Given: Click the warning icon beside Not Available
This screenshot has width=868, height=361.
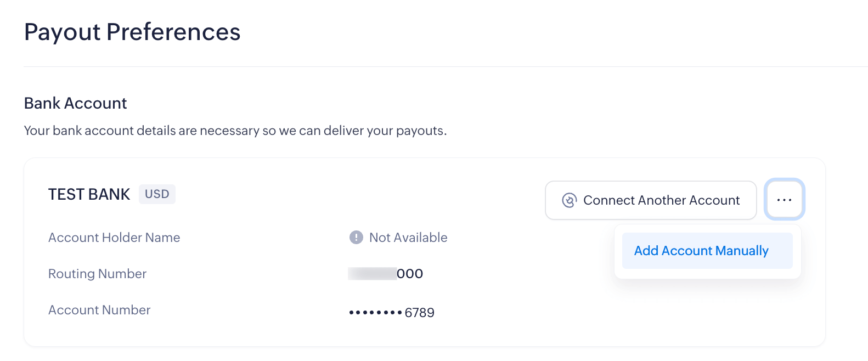Looking at the screenshot, I should pos(356,238).
